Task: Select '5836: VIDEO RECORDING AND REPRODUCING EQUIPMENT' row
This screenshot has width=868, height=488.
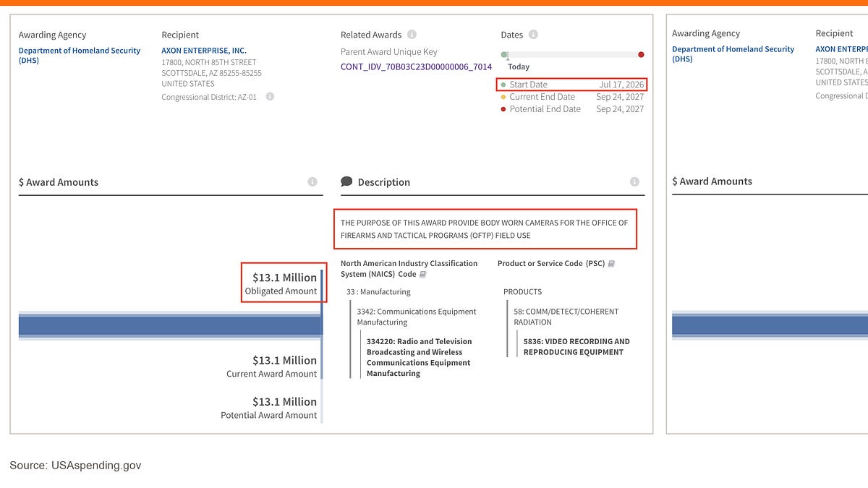Action: [576, 347]
